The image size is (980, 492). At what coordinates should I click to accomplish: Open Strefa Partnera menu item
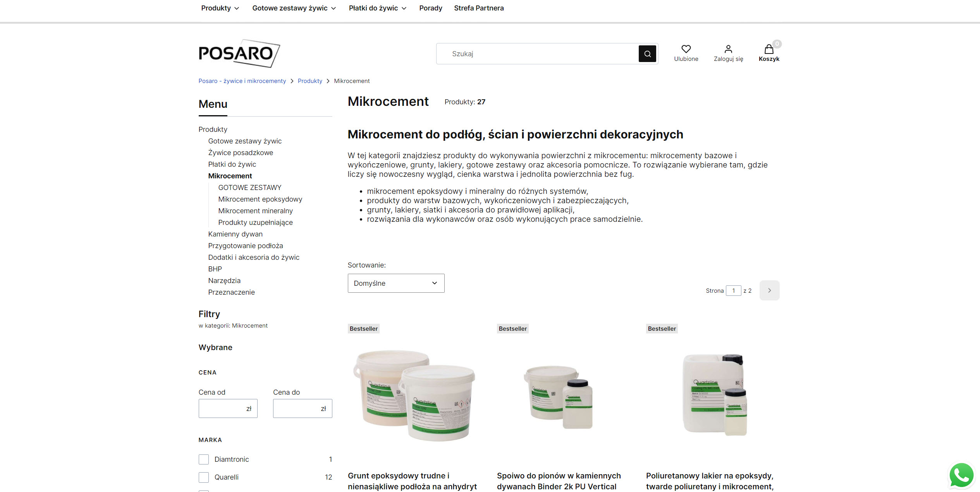pos(479,8)
